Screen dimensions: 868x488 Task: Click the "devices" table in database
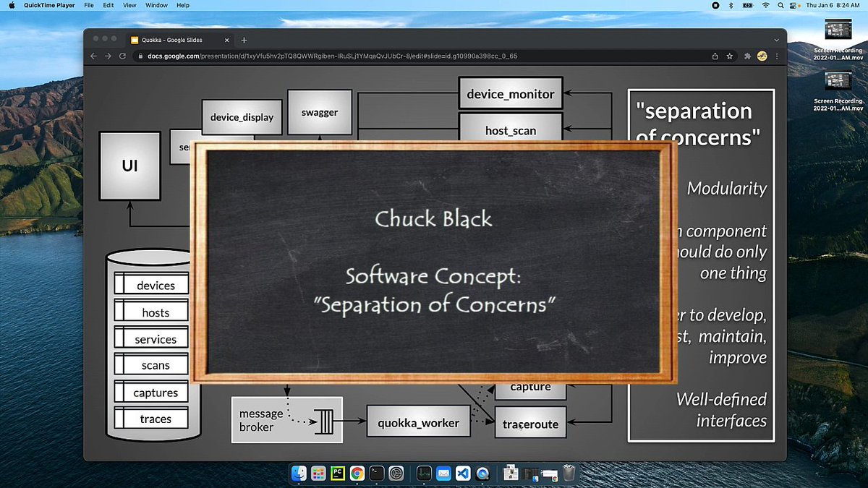pos(151,285)
